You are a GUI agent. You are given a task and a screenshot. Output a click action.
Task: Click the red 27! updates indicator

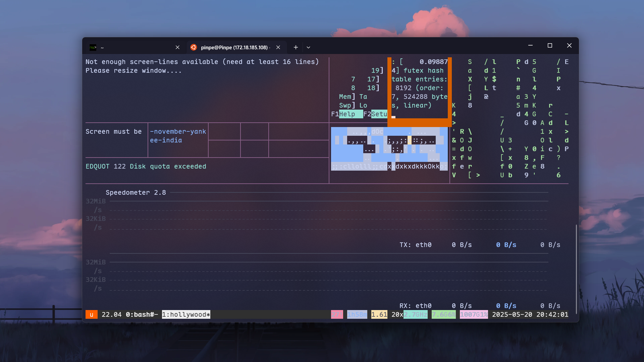pyautogui.click(x=337, y=314)
